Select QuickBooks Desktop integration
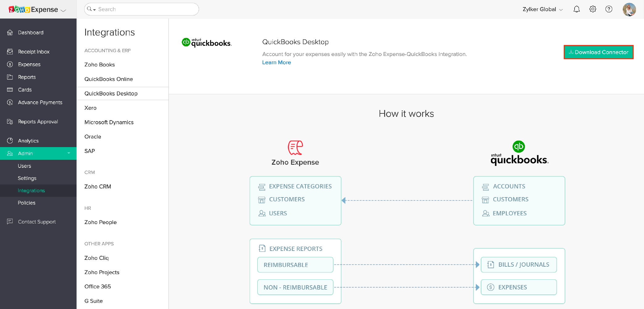 click(123, 93)
